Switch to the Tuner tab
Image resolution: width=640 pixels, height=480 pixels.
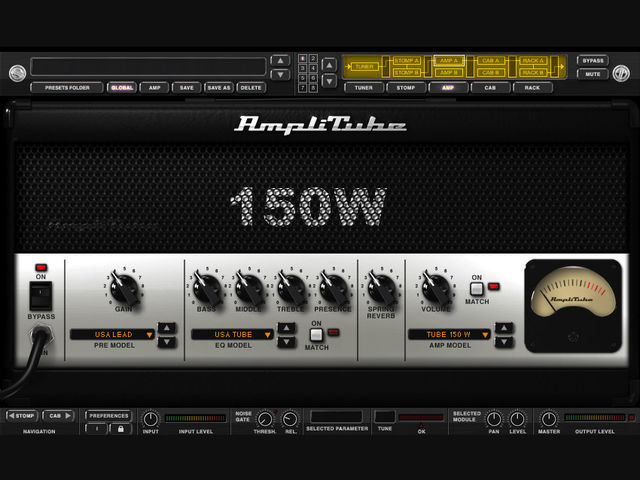pos(364,87)
